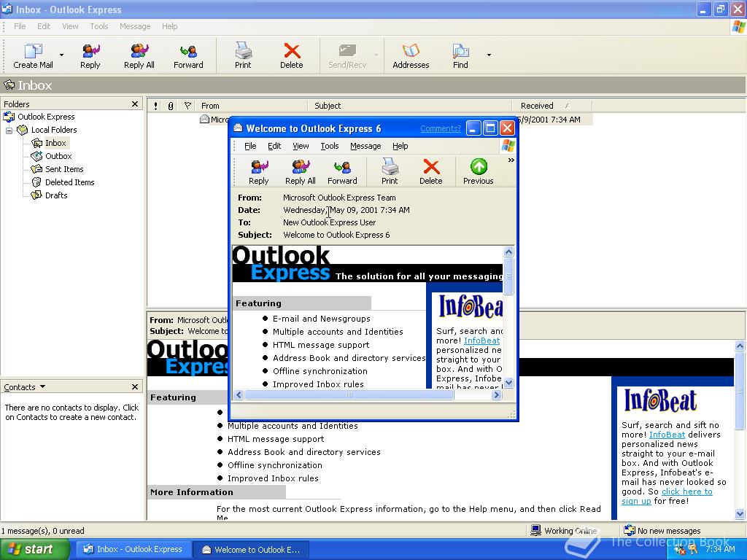Close the Folders pane

[135, 104]
